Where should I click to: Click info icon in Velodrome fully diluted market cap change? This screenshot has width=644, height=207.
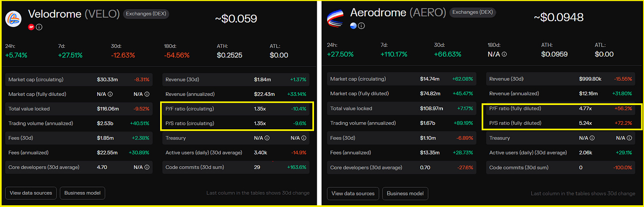pos(147,94)
